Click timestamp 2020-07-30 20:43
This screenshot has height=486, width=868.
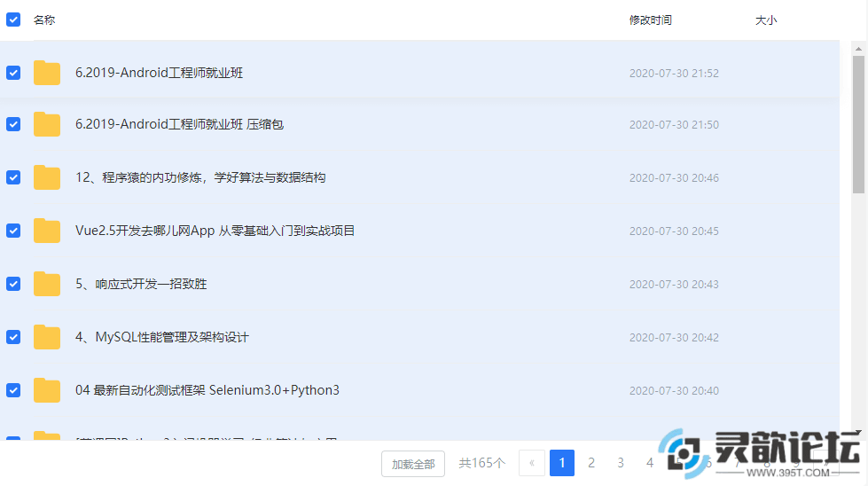tap(674, 284)
